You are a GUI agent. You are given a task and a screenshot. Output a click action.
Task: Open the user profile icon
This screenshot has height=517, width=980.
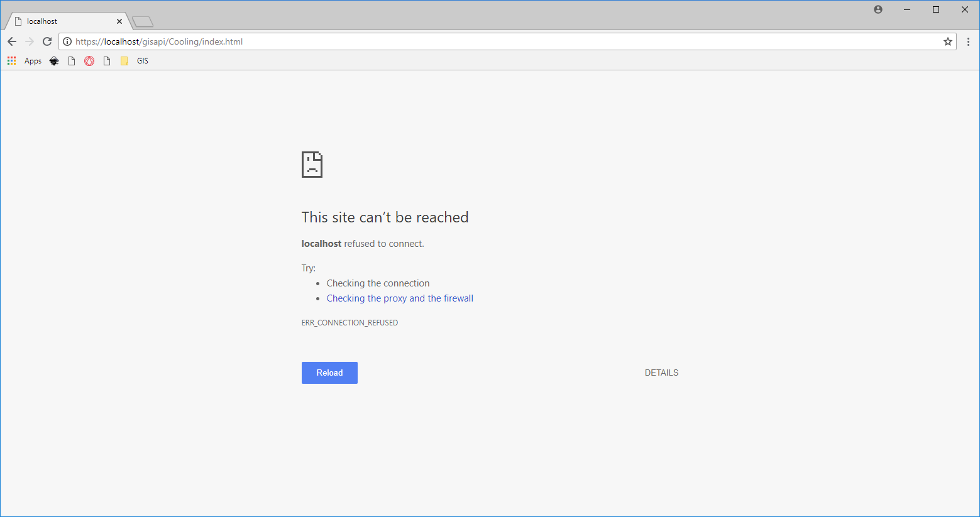[x=878, y=9]
